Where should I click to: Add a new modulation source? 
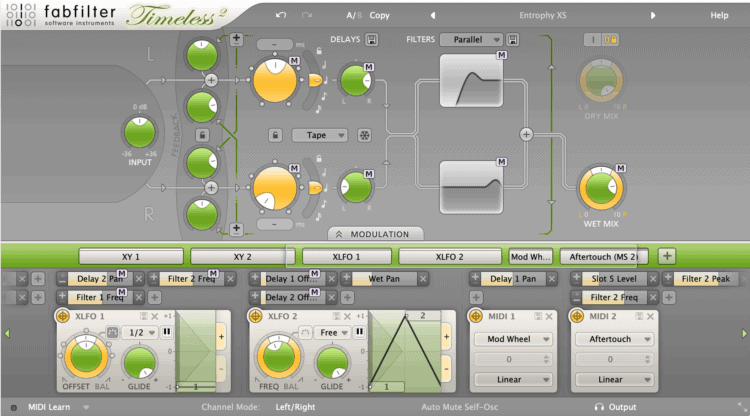click(667, 256)
